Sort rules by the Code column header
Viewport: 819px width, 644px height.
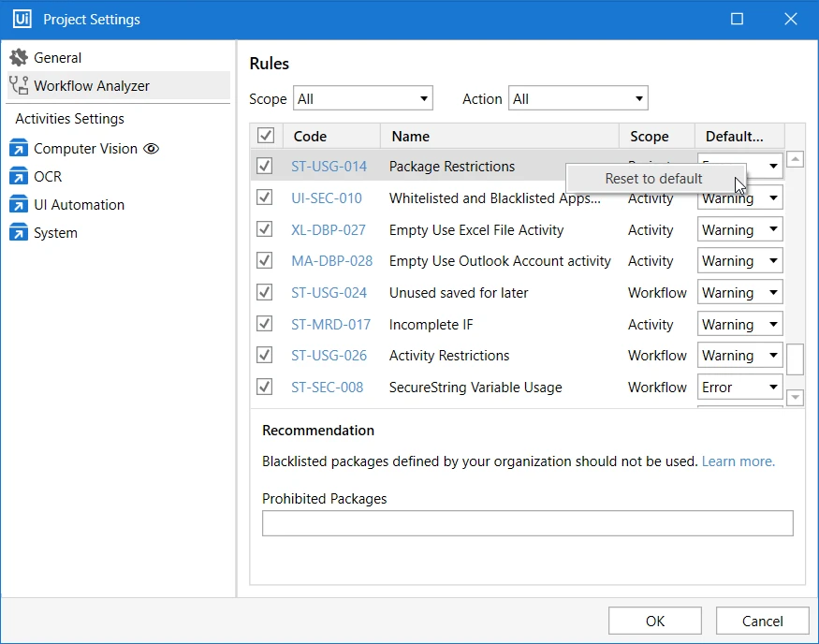(332, 137)
